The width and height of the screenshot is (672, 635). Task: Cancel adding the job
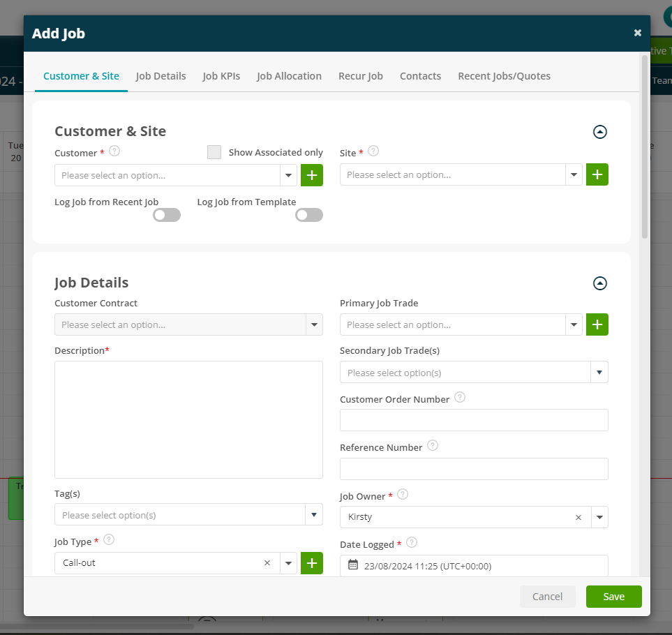pos(547,597)
